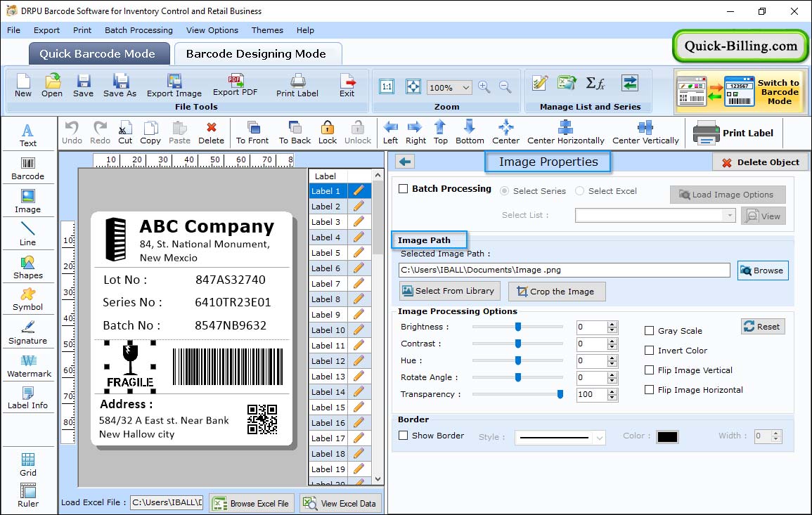Increase the Brightness value with the spinner
The image size is (812, 515).
(x=612, y=324)
